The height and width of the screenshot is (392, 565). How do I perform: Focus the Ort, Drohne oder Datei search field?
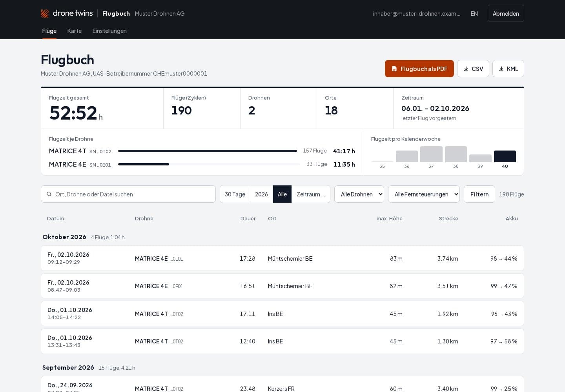128,194
